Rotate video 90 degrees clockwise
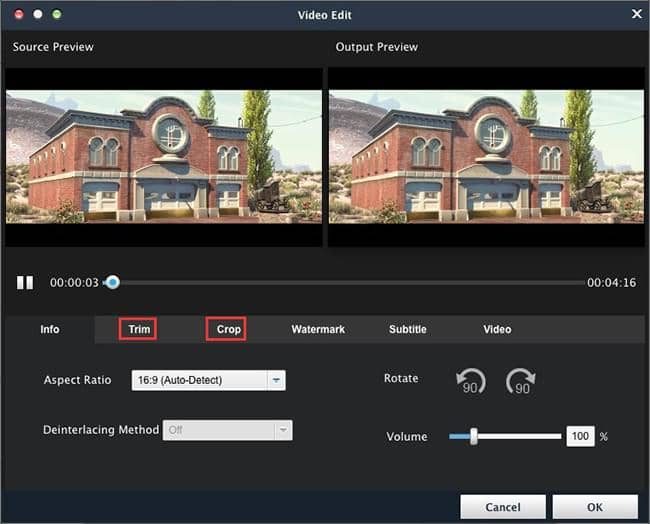The image size is (650, 524). pos(521,381)
